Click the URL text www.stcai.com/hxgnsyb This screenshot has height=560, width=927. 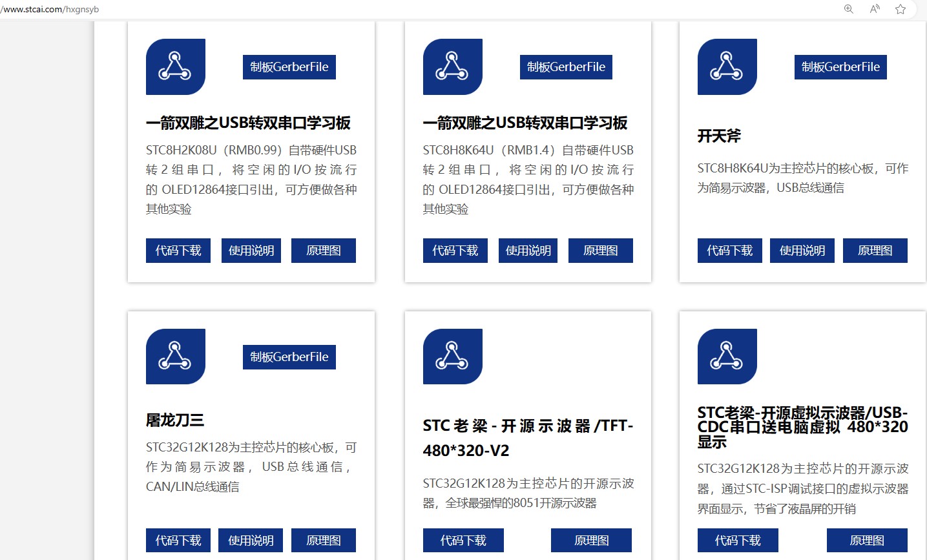pyautogui.click(x=50, y=10)
